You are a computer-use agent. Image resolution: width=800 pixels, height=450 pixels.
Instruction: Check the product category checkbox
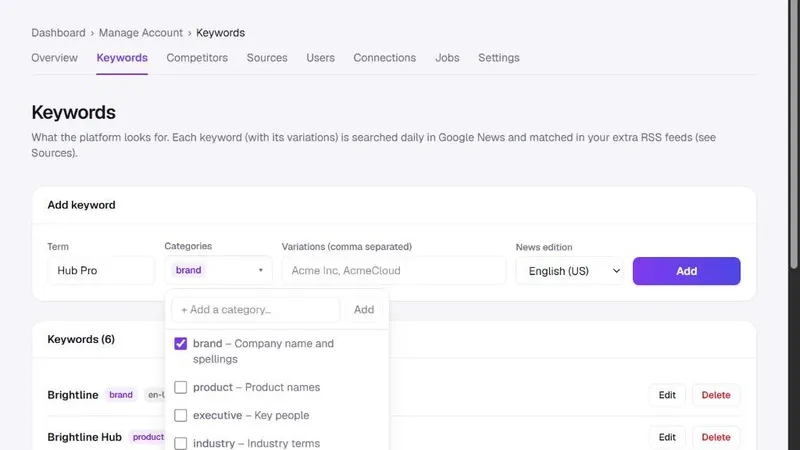[x=181, y=387]
